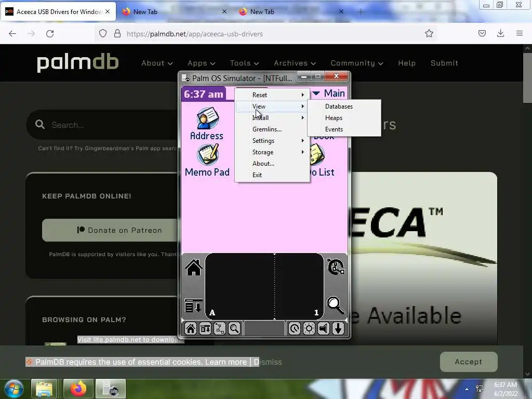This screenshot has width=532, height=399.
Task: Open the Community dropdown on palmdb site
Action: tap(357, 63)
